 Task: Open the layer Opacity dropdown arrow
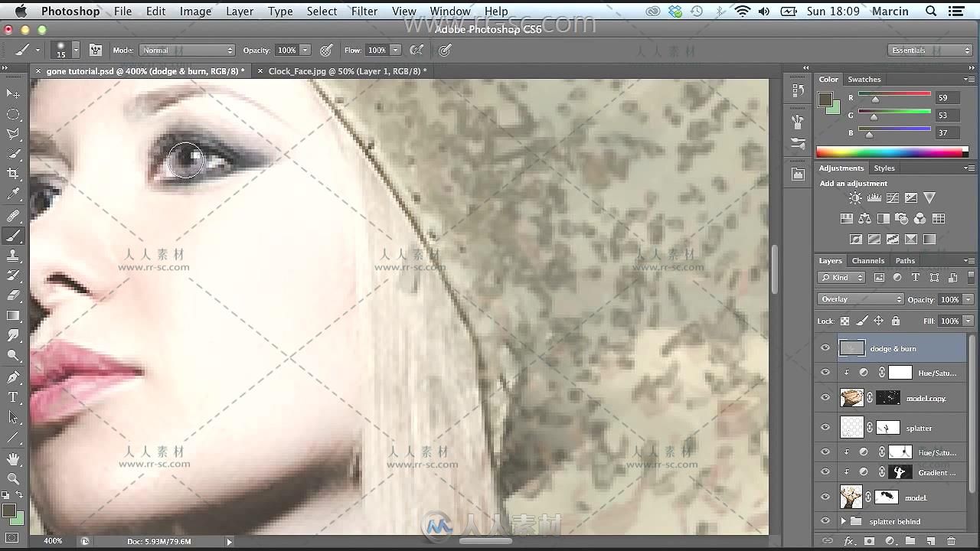tap(969, 299)
